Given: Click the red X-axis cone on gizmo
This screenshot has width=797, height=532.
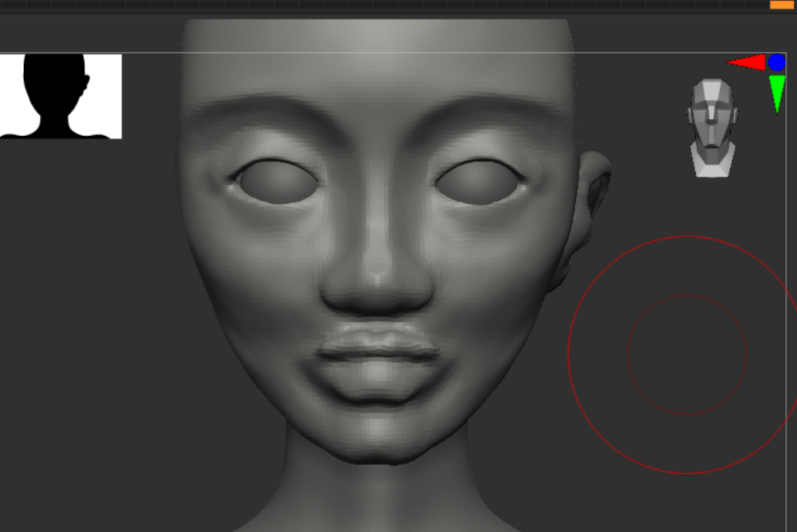Looking at the screenshot, I should point(749,63).
